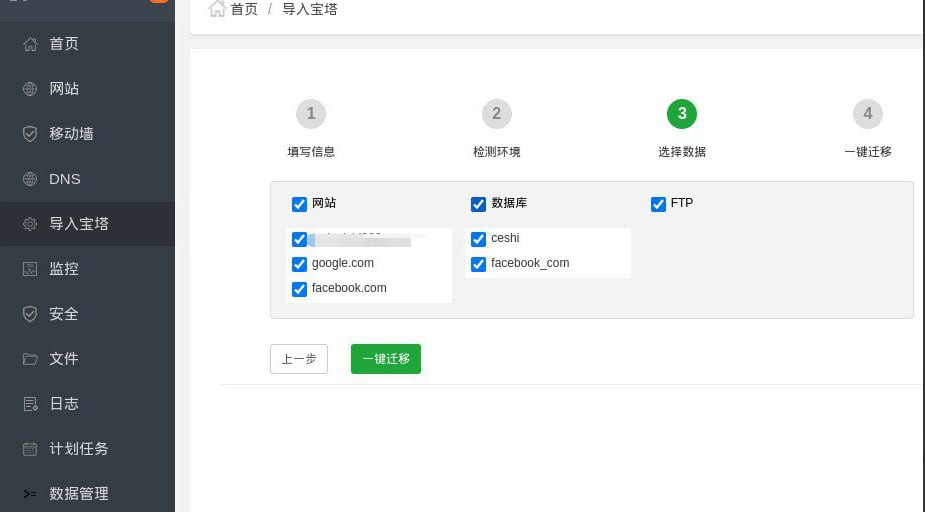
Task: Click the house icon in the breadcrumb
Action: [217, 9]
